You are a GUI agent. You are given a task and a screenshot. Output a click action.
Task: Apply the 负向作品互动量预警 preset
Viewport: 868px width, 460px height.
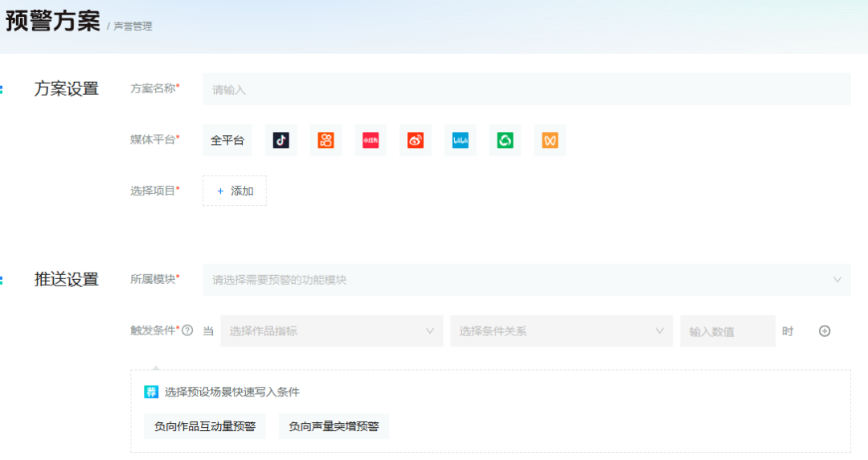205,426
